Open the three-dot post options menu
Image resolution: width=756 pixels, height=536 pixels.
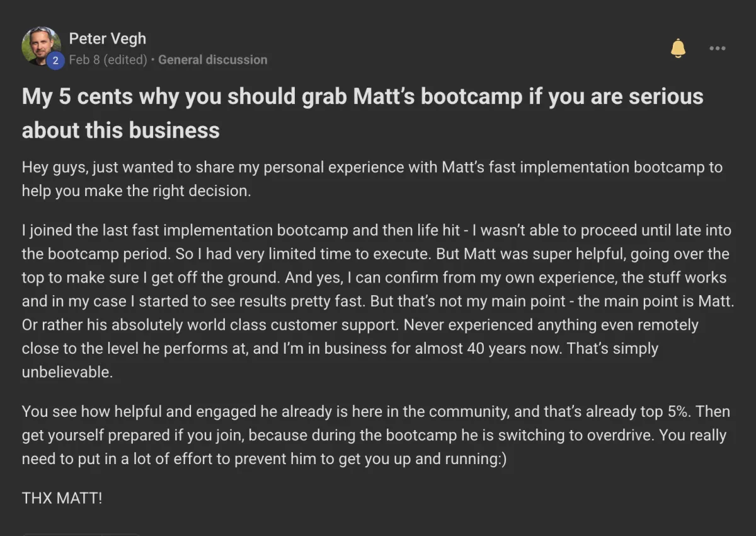coord(717,48)
